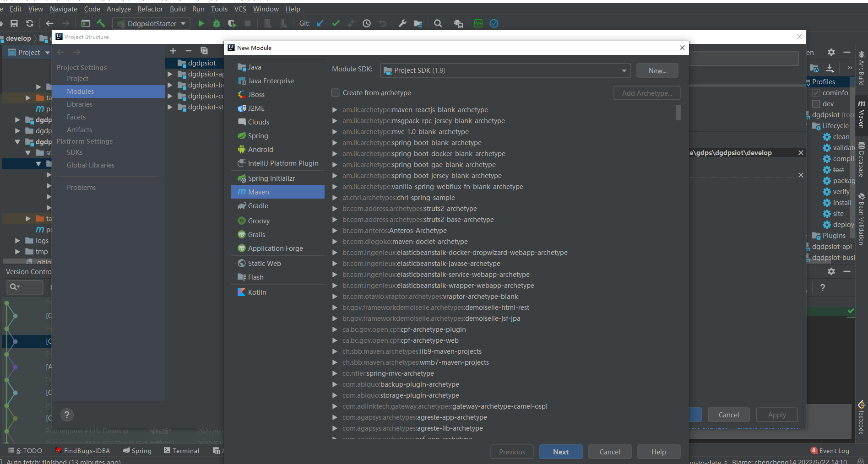
Task: Open the Edit menu
Action: click(16, 9)
